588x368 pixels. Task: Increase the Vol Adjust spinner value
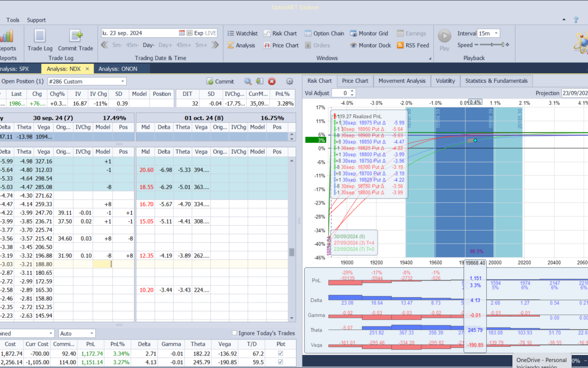(x=352, y=91)
